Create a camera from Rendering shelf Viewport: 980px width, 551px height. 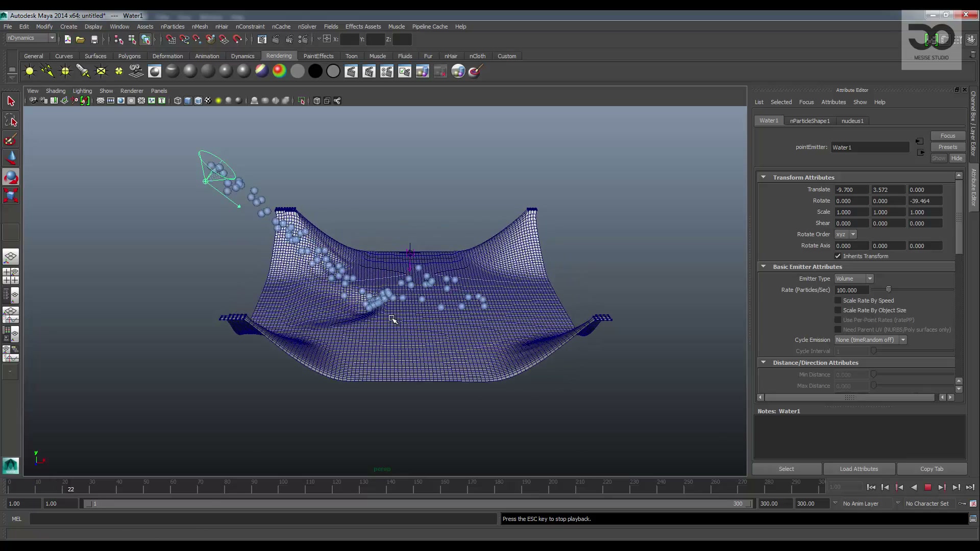point(136,71)
